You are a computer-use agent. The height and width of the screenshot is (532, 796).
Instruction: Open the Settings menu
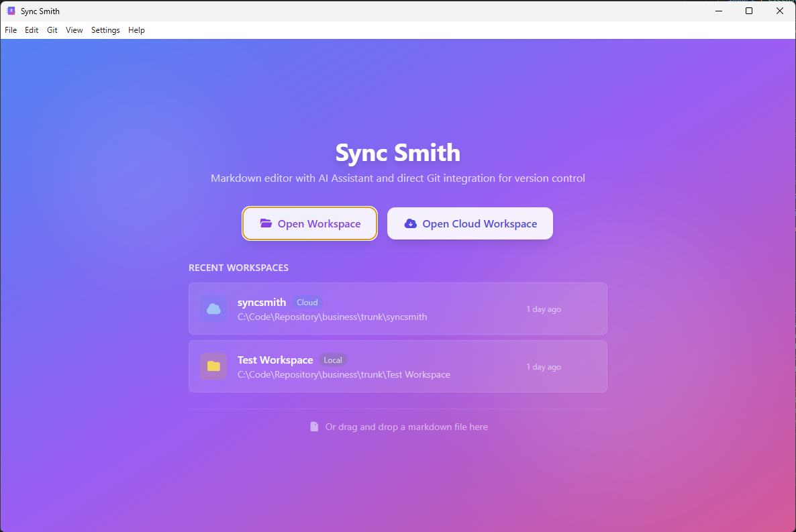(105, 30)
